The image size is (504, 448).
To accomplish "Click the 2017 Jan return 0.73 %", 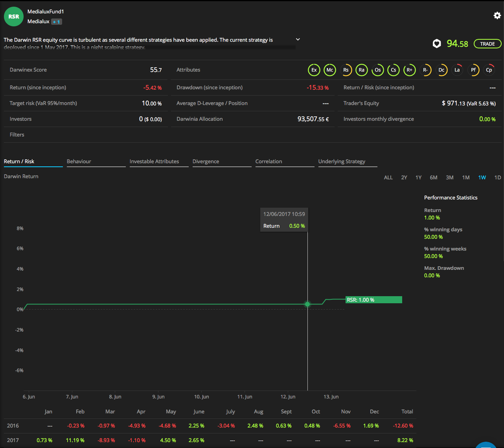I will pyautogui.click(x=44, y=440).
